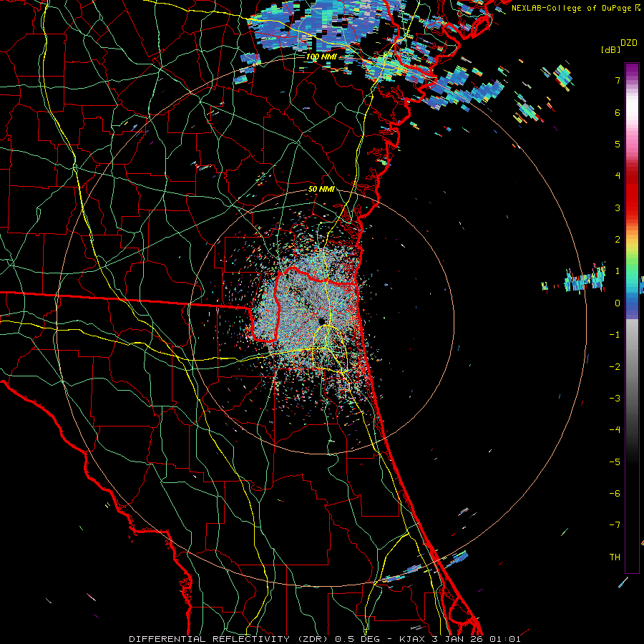
Task: Click the color scale label 3
Action: point(618,208)
